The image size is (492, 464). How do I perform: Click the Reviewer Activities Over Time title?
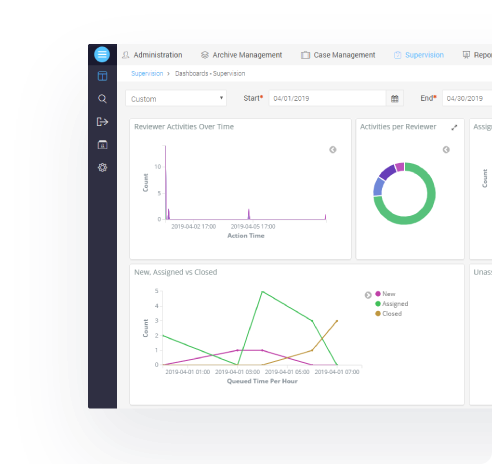pos(184,127)
